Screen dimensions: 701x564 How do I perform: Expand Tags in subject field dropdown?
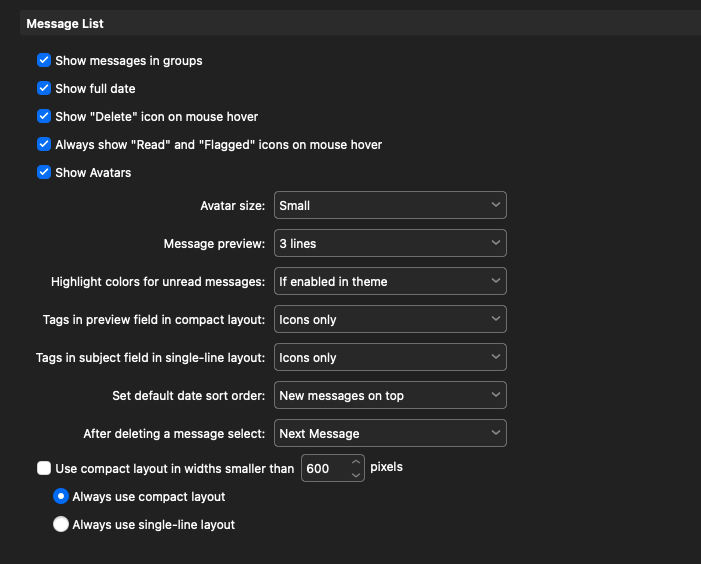coord(390,357)
